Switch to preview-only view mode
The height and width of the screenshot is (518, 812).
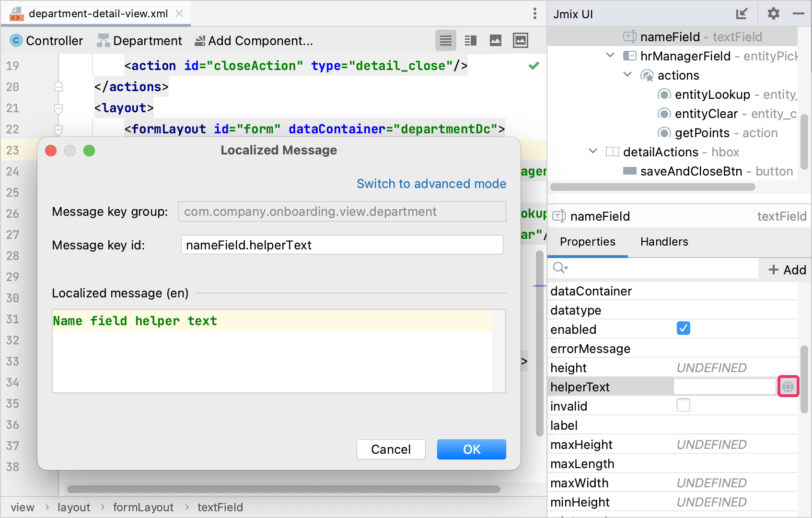(x=496, y=41)
